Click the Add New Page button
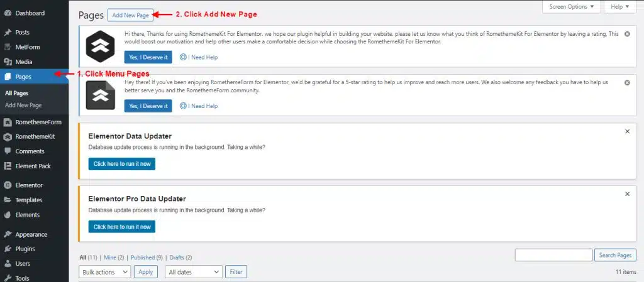Screen dimensions: 644x282 (130, 15)
